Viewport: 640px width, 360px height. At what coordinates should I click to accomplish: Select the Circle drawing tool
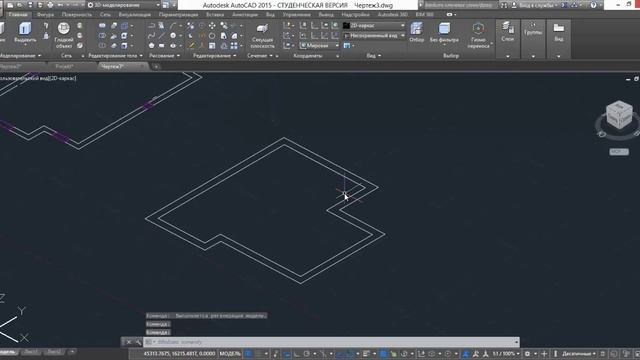point(173,36)
